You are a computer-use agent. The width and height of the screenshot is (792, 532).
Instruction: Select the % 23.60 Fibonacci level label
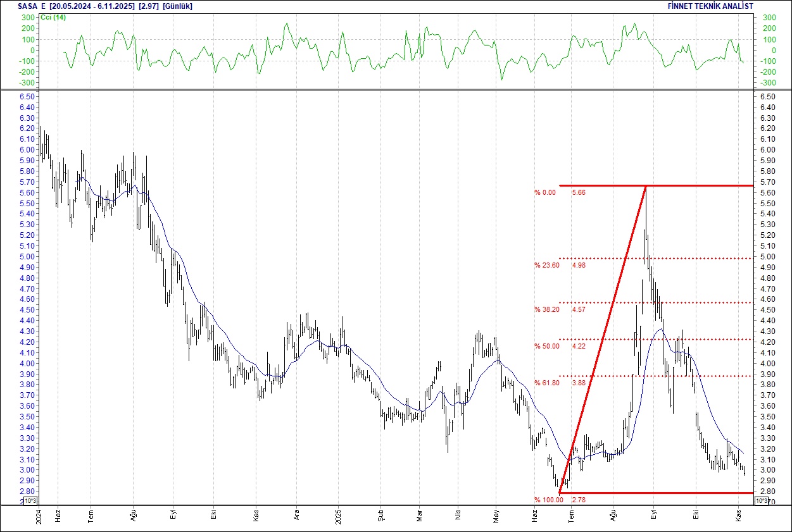(547, 266)
